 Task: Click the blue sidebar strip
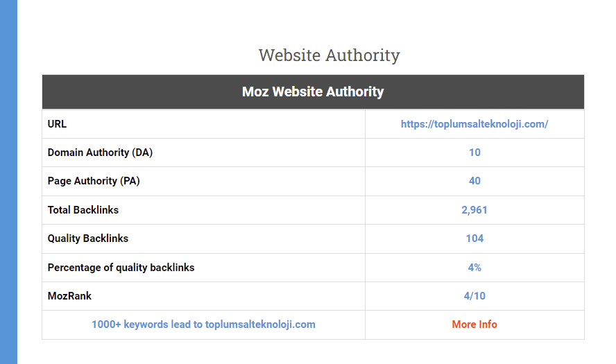[8, 182]
